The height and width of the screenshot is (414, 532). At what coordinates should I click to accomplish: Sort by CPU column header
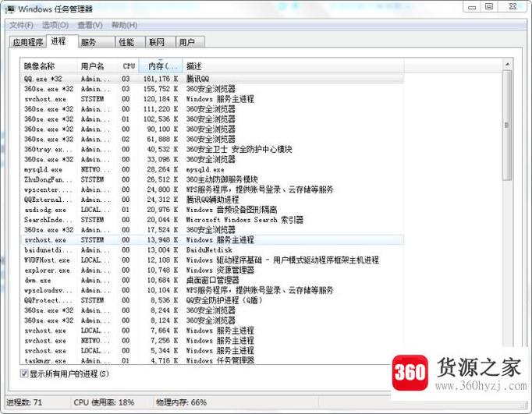pyautogui.click(x=129, y=66)
